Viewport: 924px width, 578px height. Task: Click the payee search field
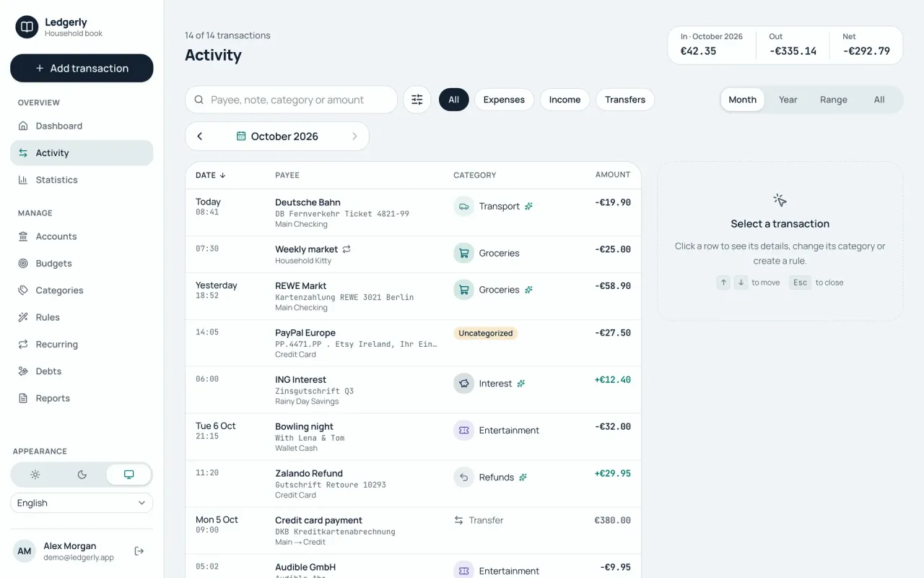292,100
